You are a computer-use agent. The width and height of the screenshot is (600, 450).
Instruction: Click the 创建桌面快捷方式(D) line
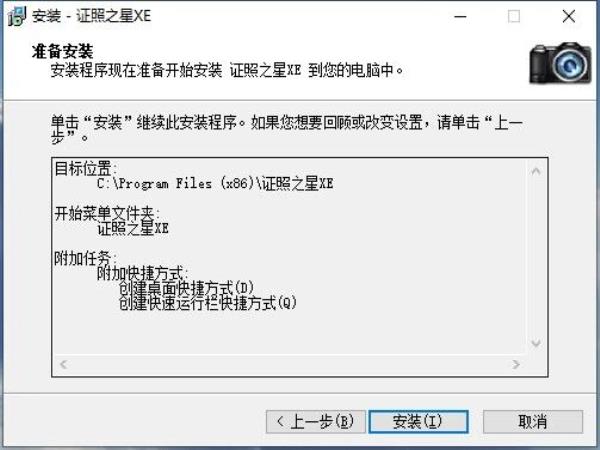click(x=186, y=288)
